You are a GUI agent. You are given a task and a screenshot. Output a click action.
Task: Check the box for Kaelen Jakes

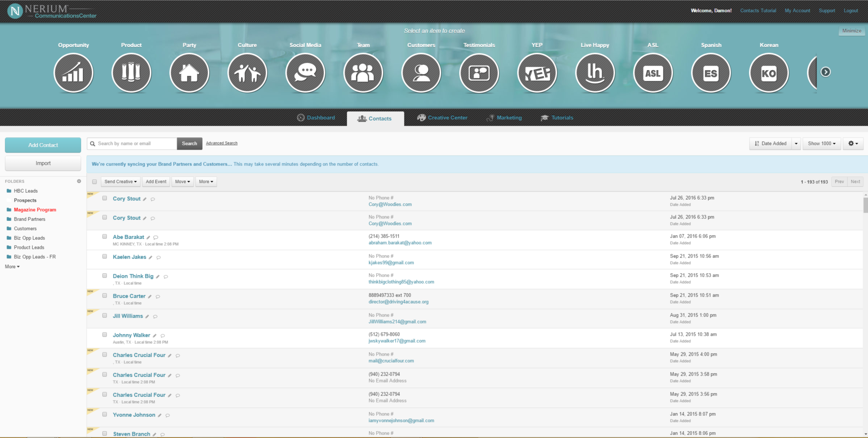click(105, 257)
